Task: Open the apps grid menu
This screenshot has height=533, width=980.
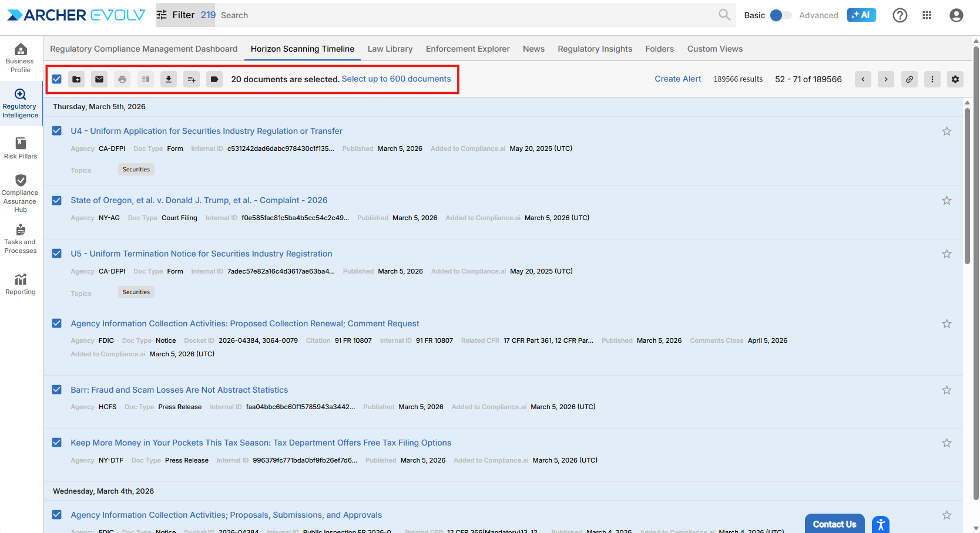Action: point(927,15)
